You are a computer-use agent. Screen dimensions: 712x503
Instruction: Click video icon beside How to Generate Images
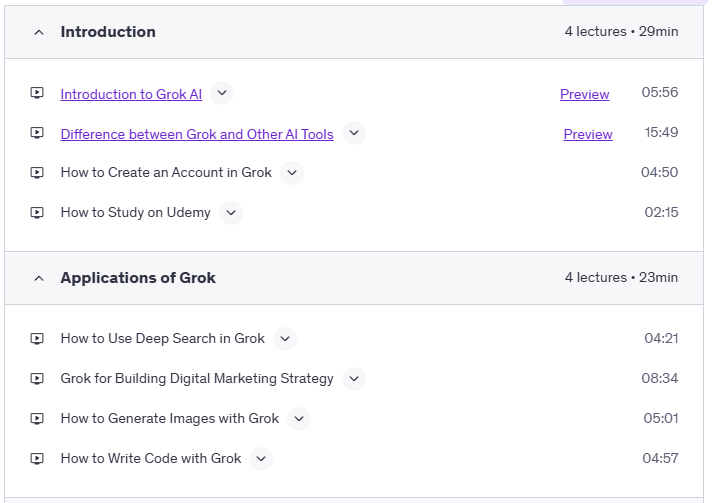click(x=37, y=418)
